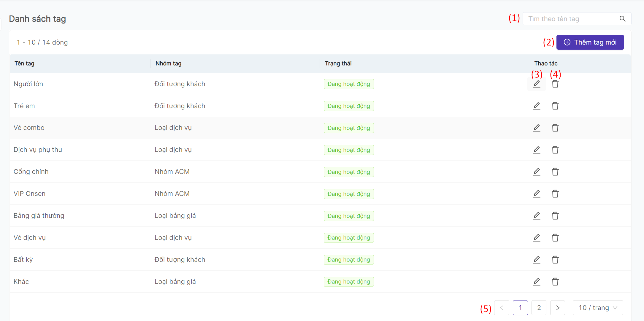Select pagination page 1
Screen dimensions: 644x321
click(520, 308)
